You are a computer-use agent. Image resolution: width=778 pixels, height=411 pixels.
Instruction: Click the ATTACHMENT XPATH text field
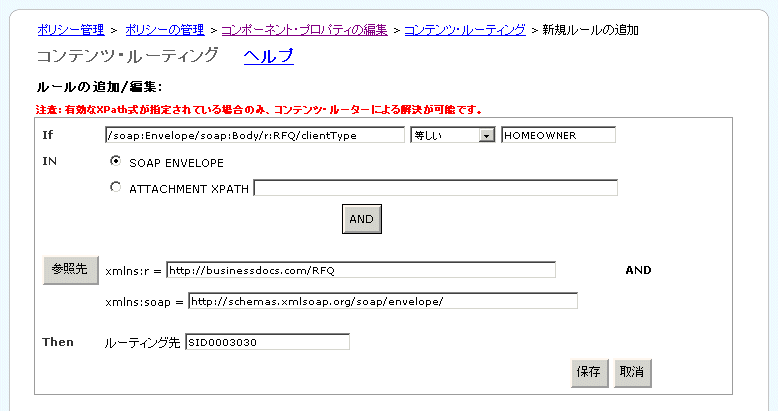tap(435, 188)
